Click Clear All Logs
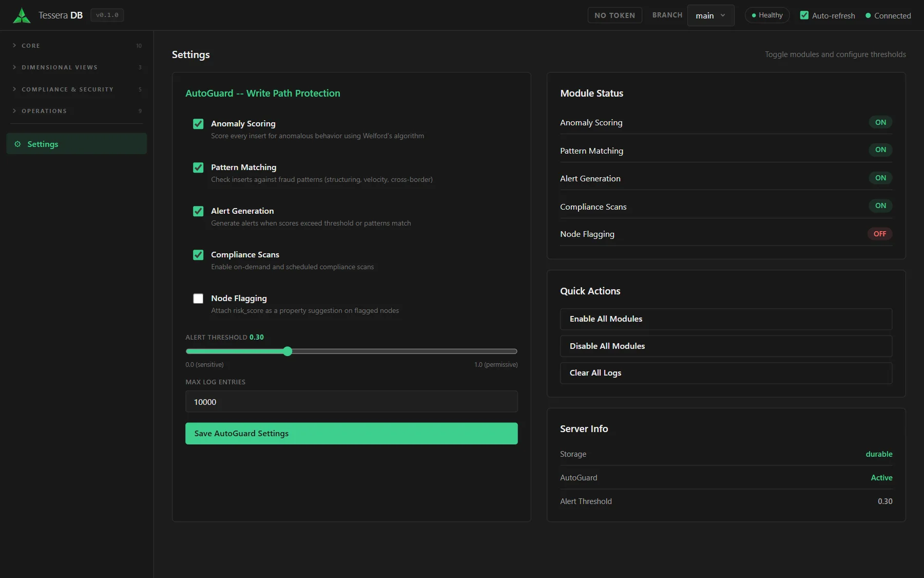The height and width of the screenshot is (578, 924). pyautogui.click(x=726, y=373)
